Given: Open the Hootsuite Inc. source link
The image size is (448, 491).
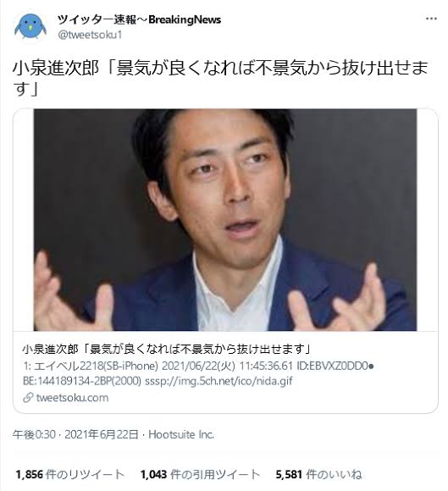Looking at the screenshot, I should (x=181, y=434).
